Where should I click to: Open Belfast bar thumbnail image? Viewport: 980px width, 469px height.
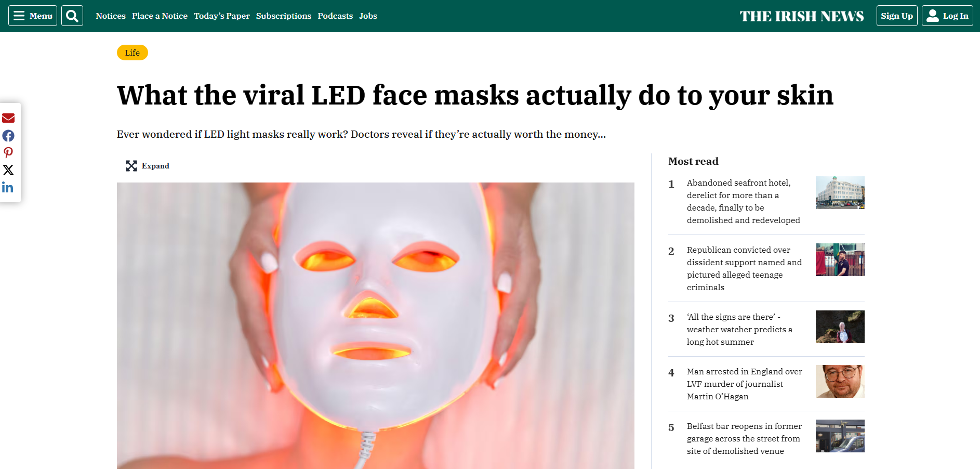(840, 436)
